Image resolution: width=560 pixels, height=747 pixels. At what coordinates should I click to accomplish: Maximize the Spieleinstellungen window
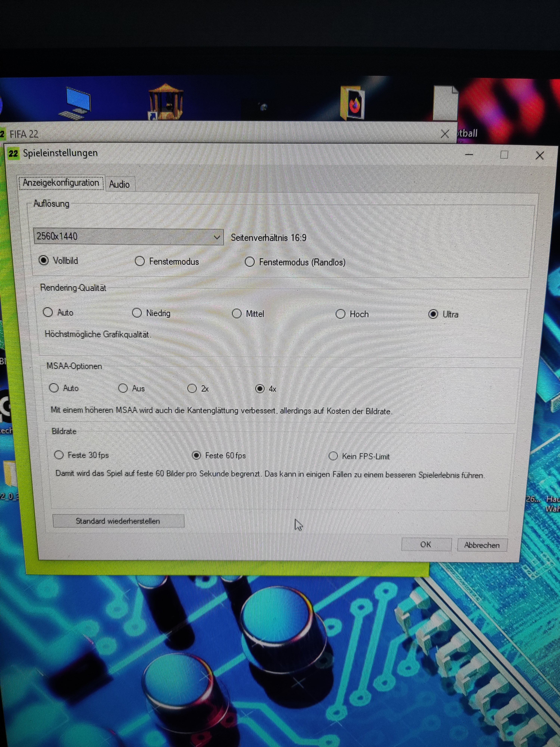click(504, 155)
